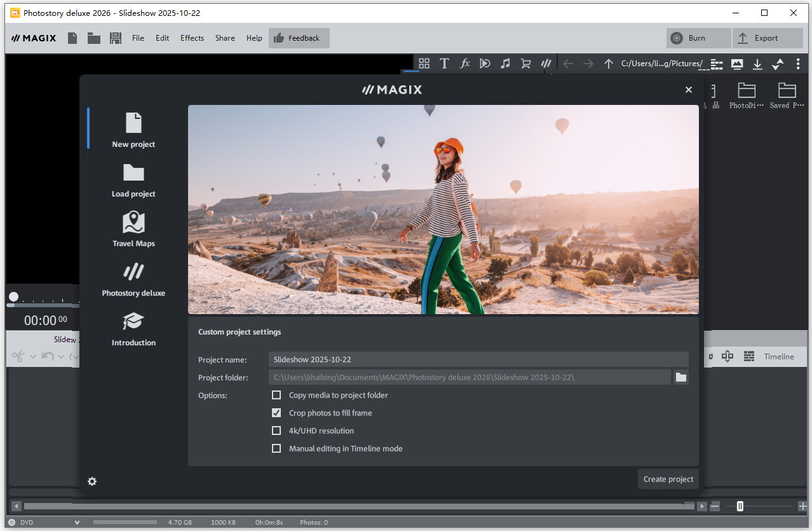Disable Crop photos to fill frame
The width and height of the screenshot is (812, 531).
[276, 413]
